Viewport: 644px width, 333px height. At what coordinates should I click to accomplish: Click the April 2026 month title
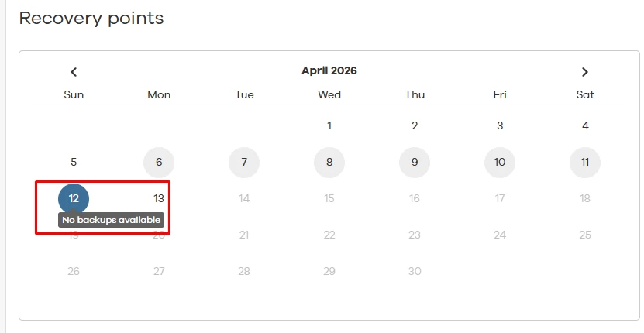tap(329, 70)
